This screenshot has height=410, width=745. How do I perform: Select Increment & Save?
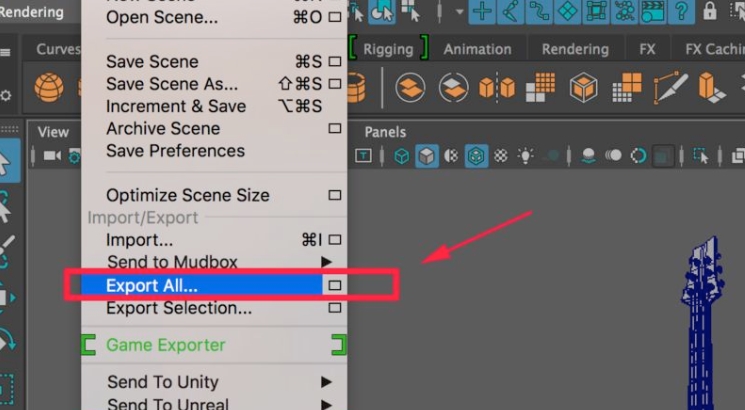pos(176,106)
